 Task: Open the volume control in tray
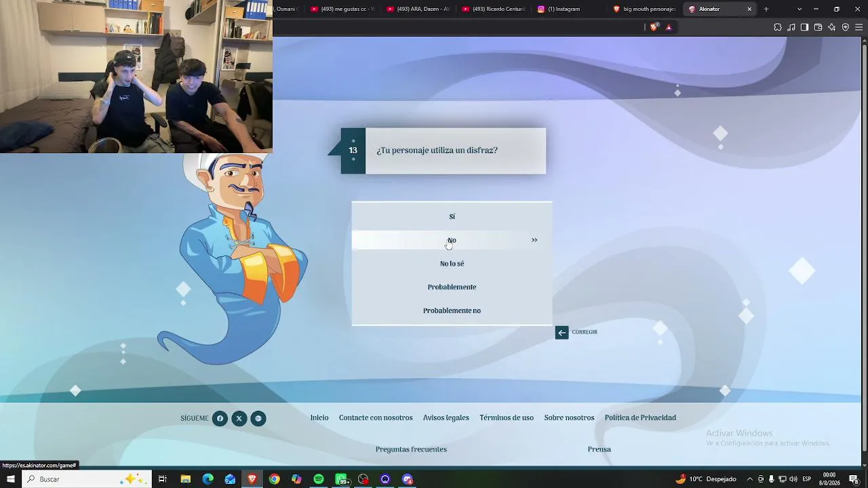tap(793, 479)
